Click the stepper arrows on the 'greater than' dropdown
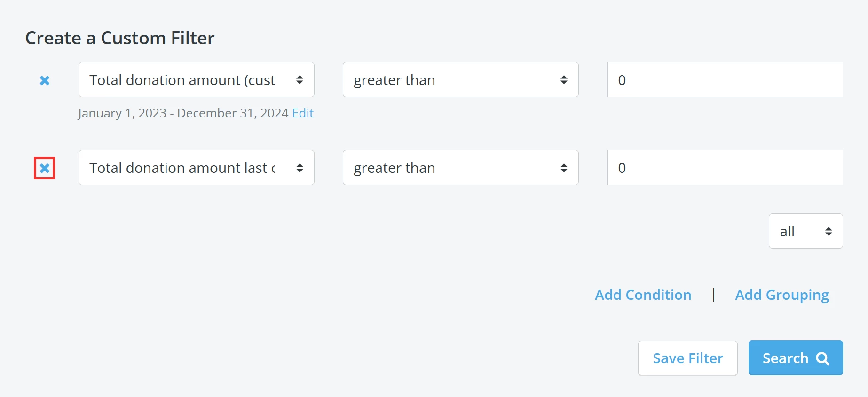868x397 pixels. click(565, 80)
